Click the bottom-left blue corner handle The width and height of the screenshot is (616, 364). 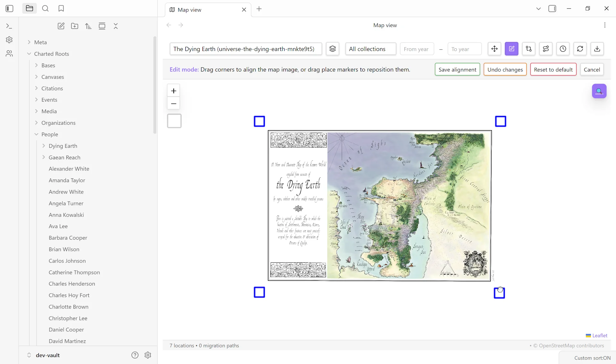259,292
